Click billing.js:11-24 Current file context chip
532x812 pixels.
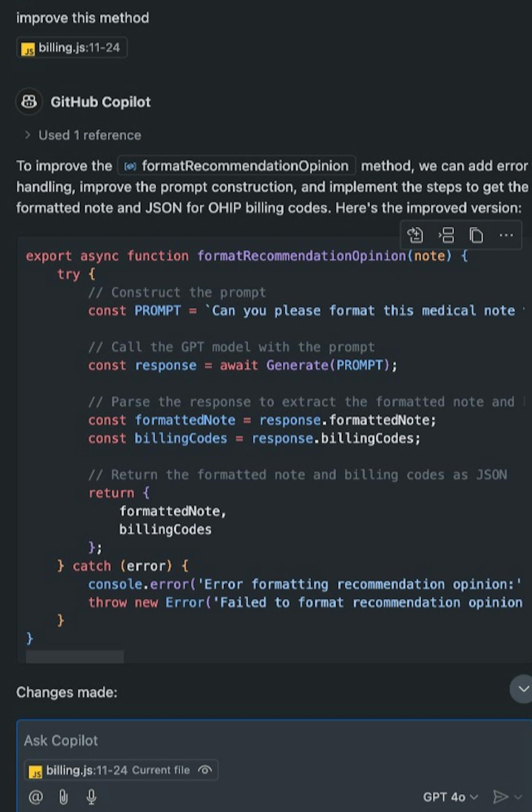111,770
